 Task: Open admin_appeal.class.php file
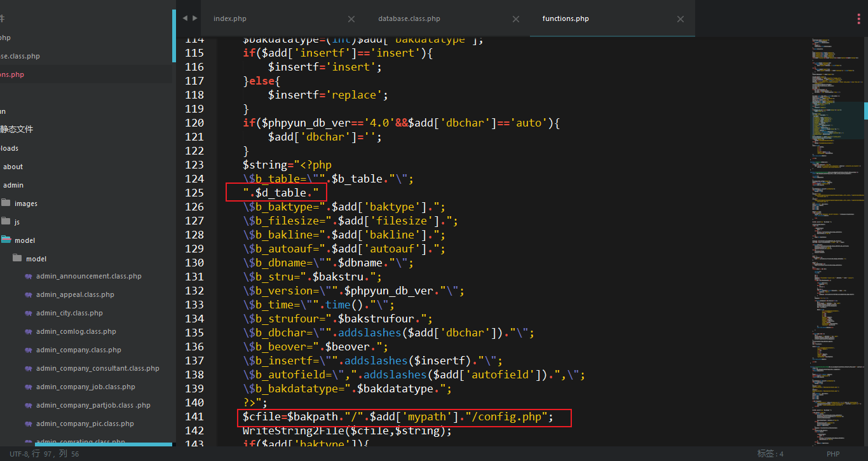(x=75, y=294)
